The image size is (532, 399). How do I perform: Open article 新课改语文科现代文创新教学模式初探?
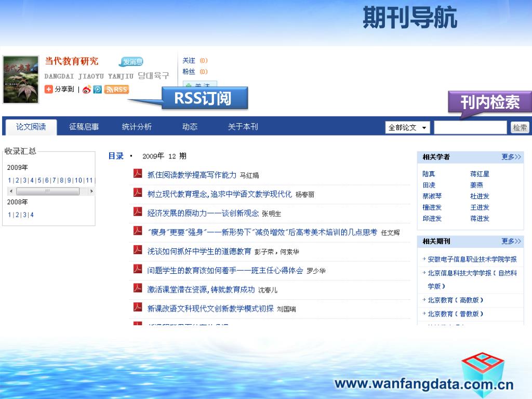(x=210, y=309)
